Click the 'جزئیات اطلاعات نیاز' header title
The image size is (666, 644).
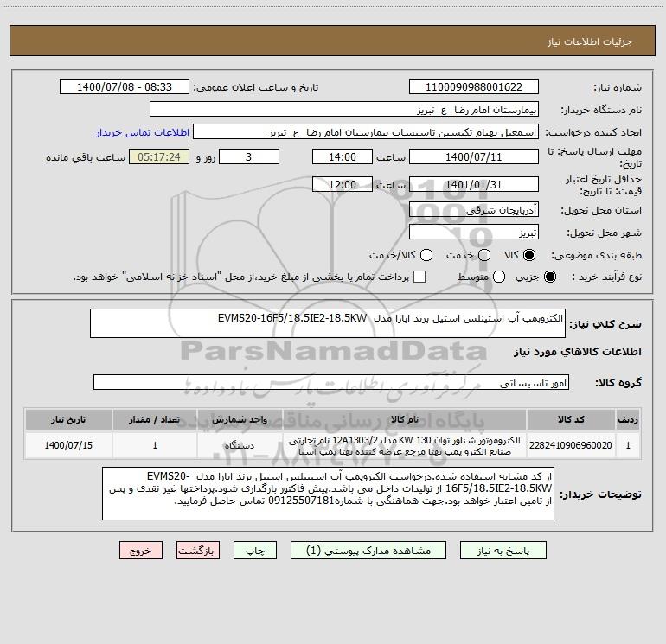point(590,41)
